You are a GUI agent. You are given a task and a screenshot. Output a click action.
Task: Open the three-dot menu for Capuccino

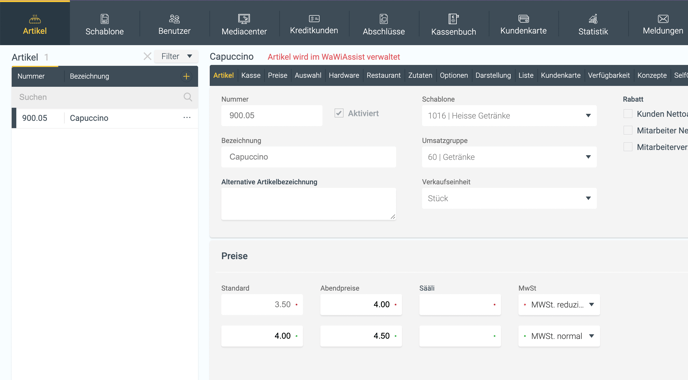pyautogui.click(x=187, y=118)
